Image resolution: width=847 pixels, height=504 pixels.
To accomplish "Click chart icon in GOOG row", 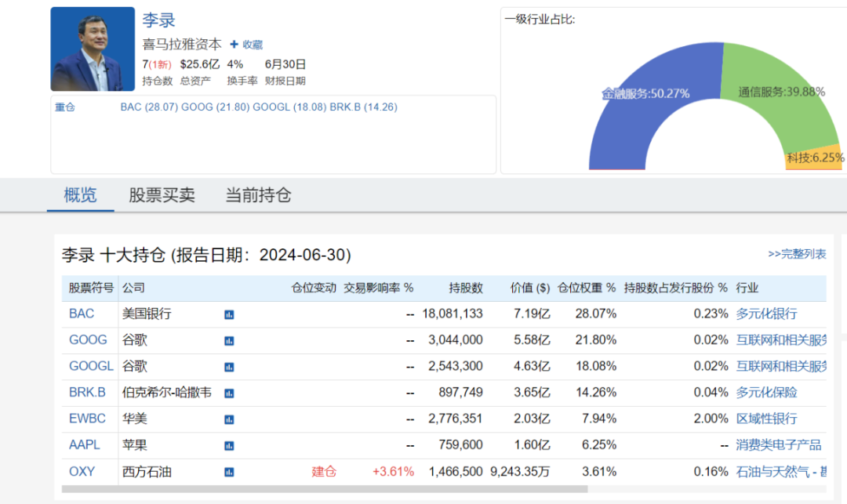I will tap(229, 341).
